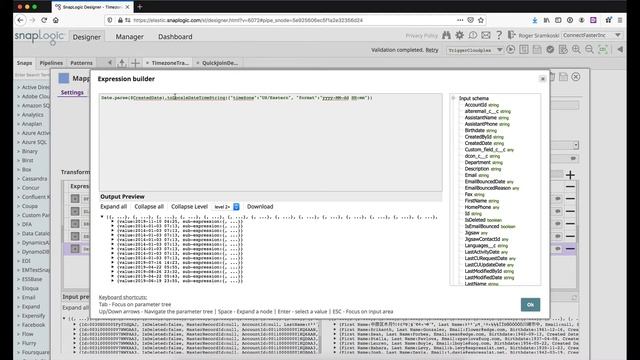Expand the Analytics snap category
The image size is (640, 360).
19,115
